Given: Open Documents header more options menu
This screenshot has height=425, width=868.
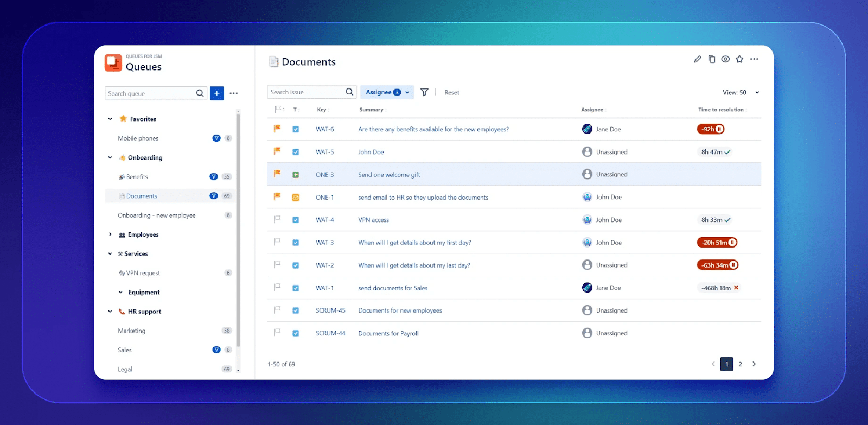Looking at the screenshot, I should [x=754, y=59].
